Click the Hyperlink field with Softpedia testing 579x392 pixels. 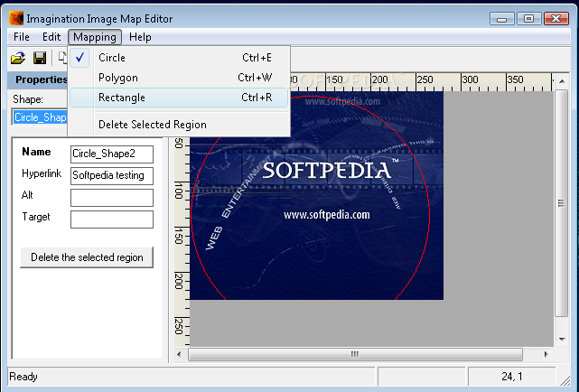point(112,176)
